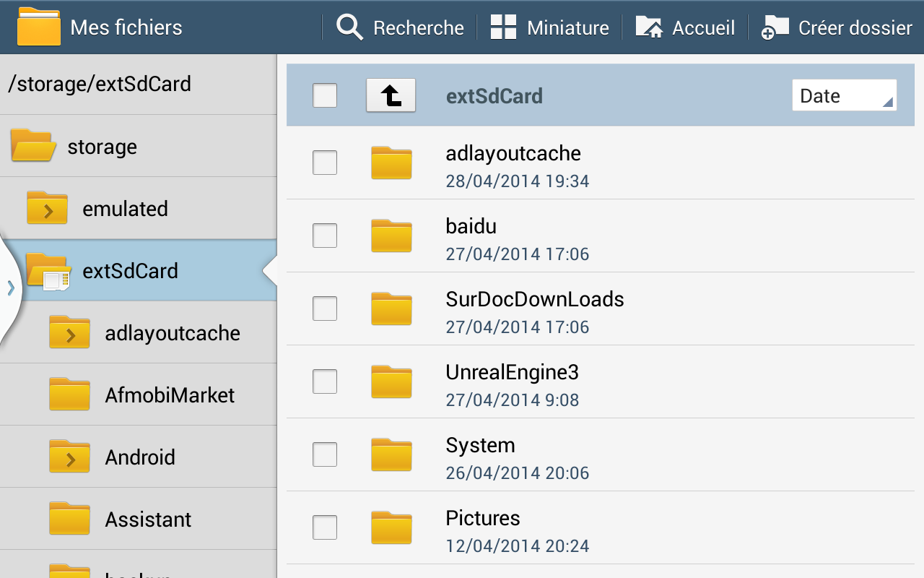924x578 pixels.
Task: Click the UnrealEngine3 folder name
Action: (x=513, y=372)
